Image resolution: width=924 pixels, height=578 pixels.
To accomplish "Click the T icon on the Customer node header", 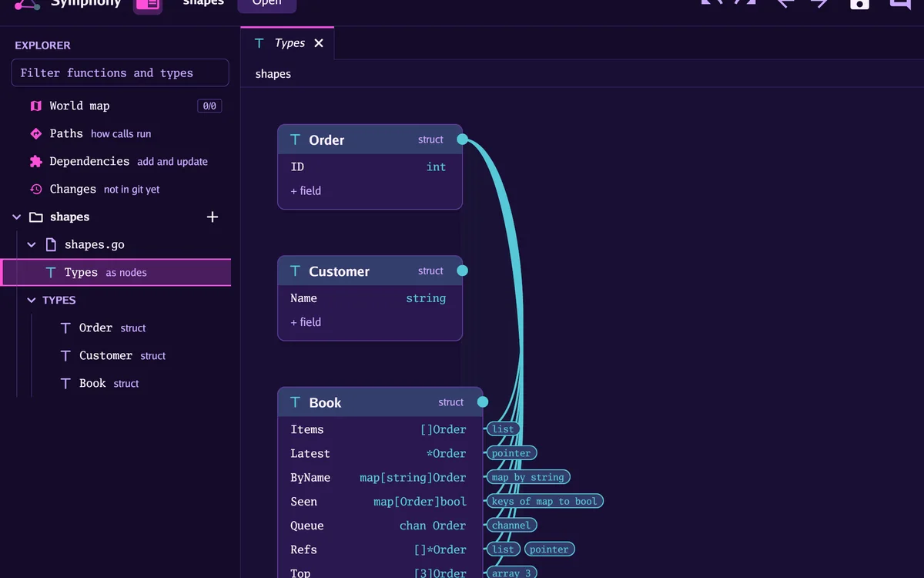I will tap(295, 271).
